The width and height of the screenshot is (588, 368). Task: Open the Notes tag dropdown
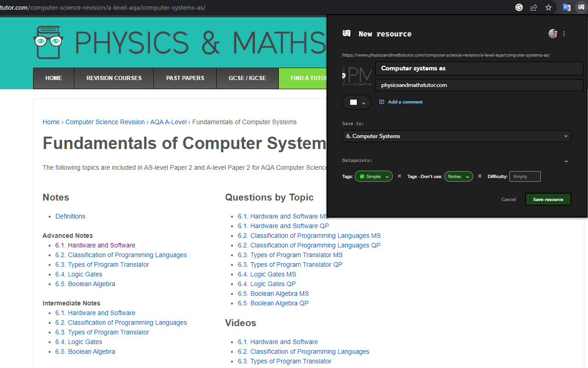[458, 177]
